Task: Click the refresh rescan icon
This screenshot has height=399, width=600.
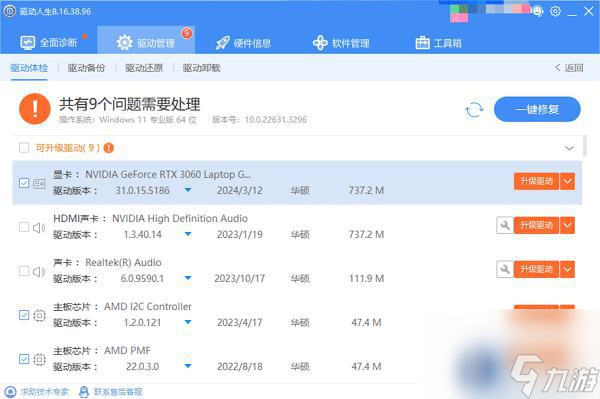Action: coord(474,110)
